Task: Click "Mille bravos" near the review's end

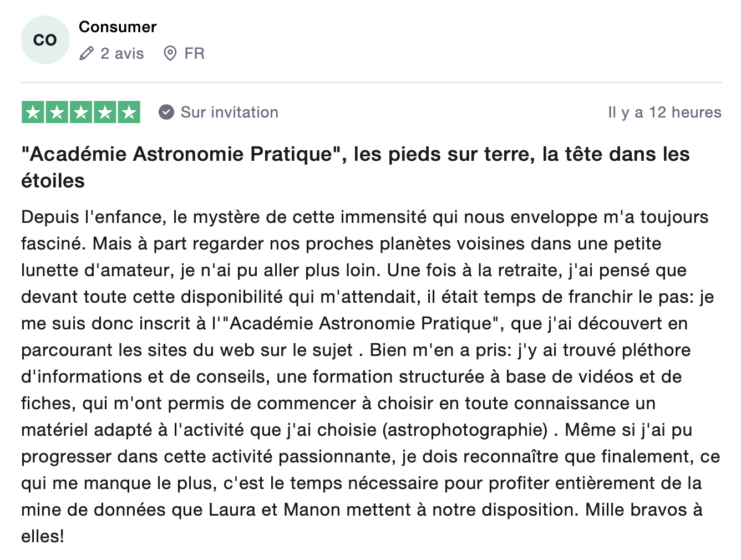Action: [x=636, y=510]
